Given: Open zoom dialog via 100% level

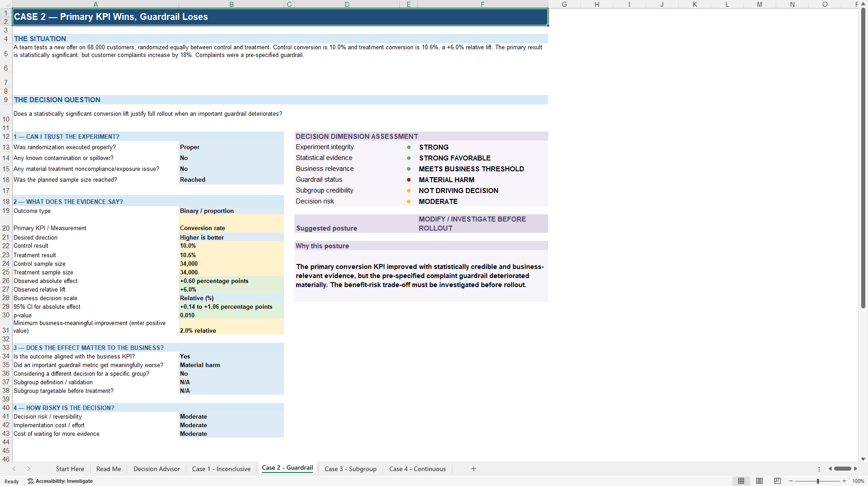Looking at the screenshot, I should tap(858, 481).
